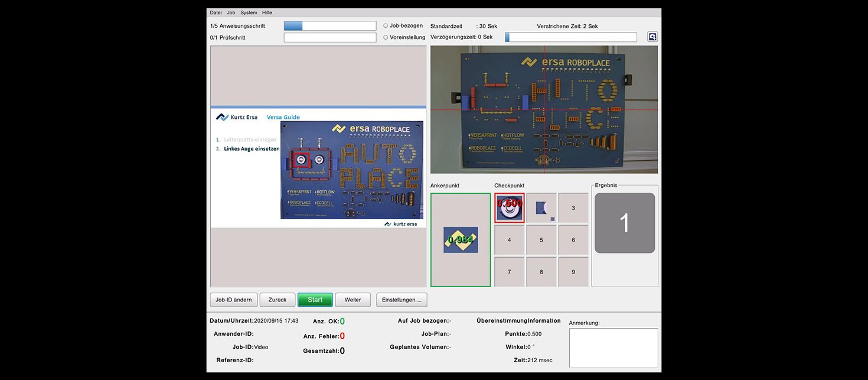Click the 'Punkte:0.500' value

[523, 334]
